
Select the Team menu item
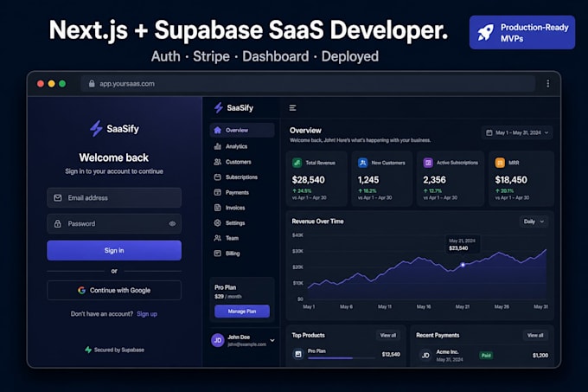(x=242, y=238)
